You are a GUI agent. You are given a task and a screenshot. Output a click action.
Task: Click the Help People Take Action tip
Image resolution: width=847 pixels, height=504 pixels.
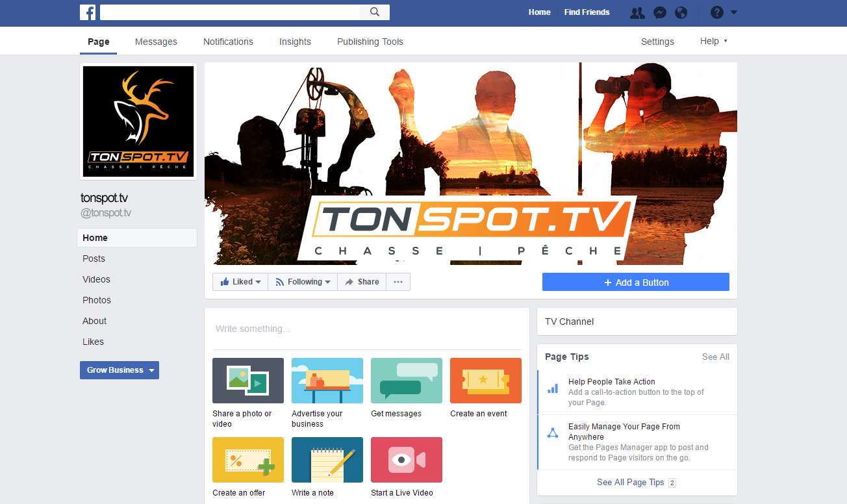click(637, 392)
